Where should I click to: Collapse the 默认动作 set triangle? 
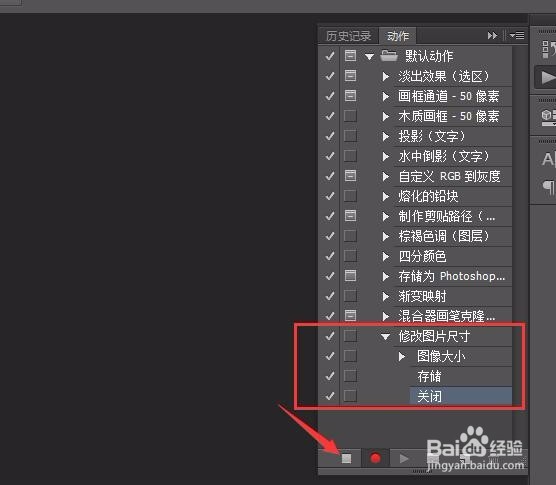(369, 56)
